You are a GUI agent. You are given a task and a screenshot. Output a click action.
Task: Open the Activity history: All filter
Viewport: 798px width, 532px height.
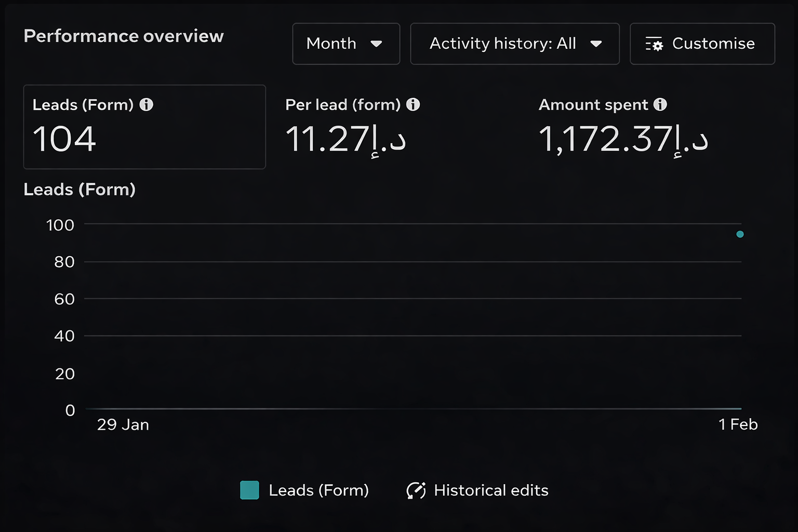click(x=514, y=44)
